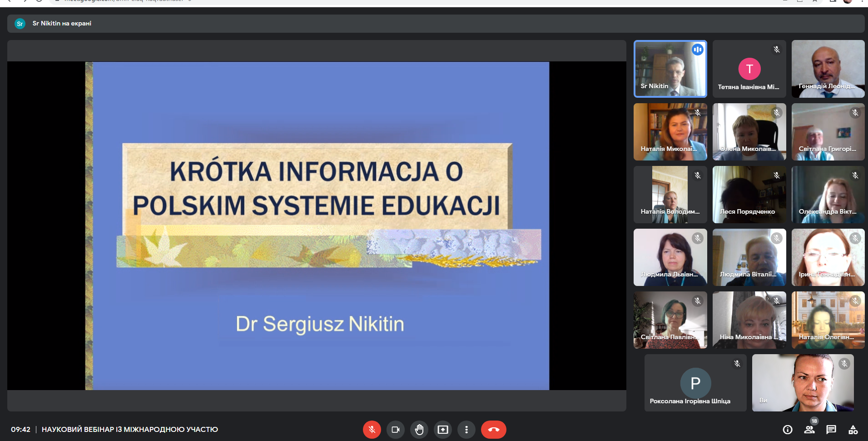Open the three-dot more options menu

[x=466, y=430]
